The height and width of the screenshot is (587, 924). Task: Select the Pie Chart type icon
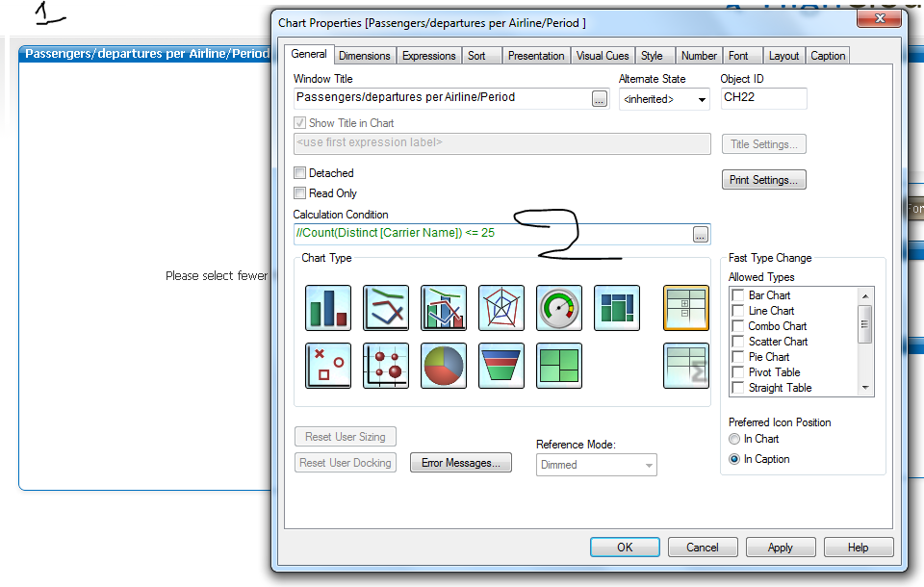(444, 366)
